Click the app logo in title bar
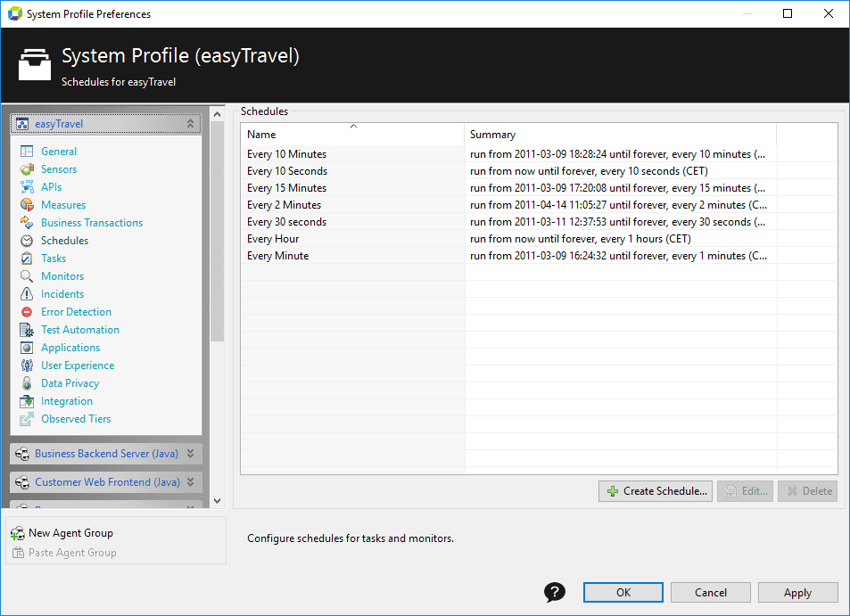The height and width of the screenshot is (616, 850). [x=14, y=13]
